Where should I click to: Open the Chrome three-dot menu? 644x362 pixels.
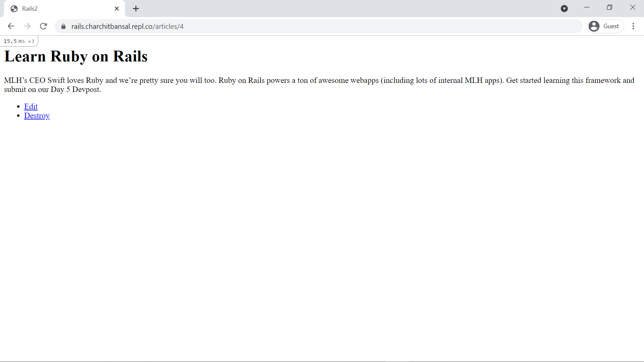click(x=633, y=26)
